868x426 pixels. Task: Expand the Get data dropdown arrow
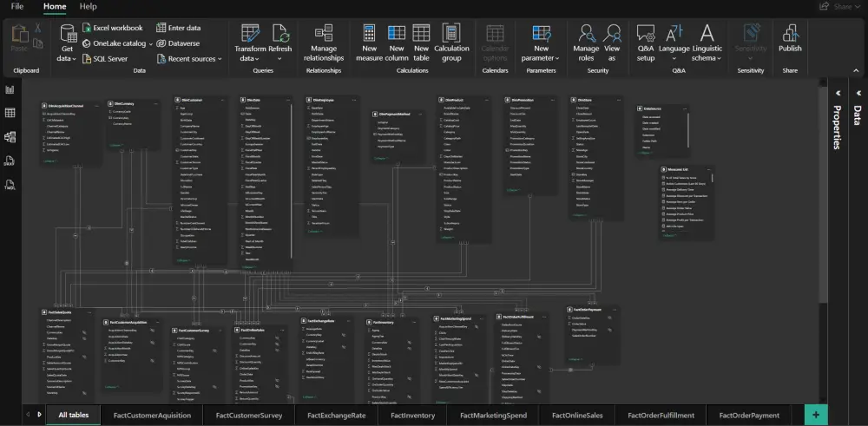74,59
